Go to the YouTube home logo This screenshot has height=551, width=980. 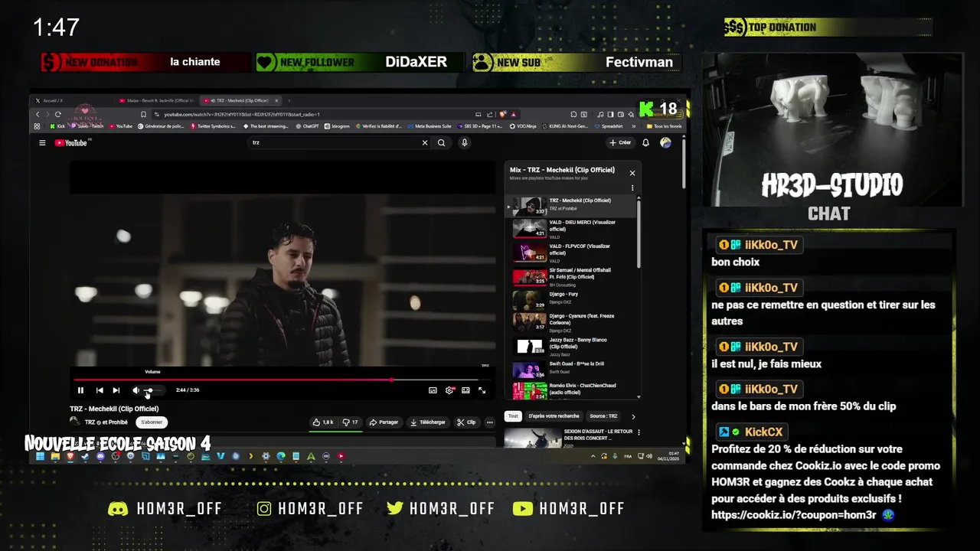[71, 142]
